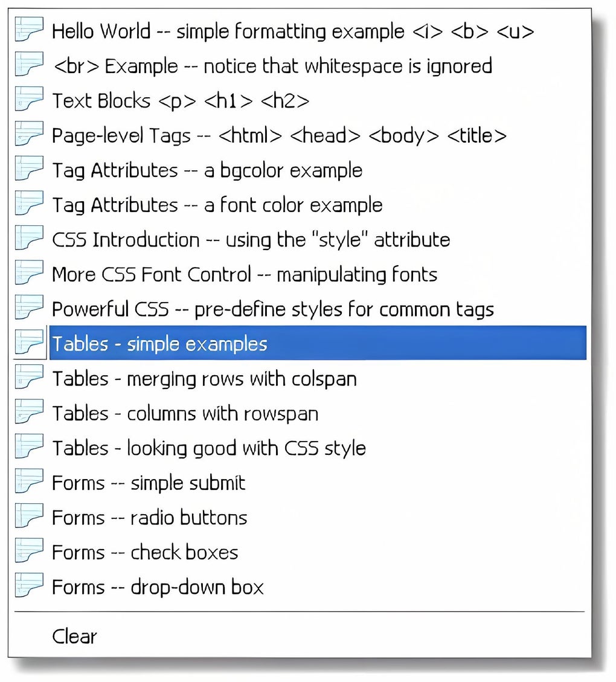Choose Tables - columns with rowspan
The image size is (616, 682).
tap(185, 414)
